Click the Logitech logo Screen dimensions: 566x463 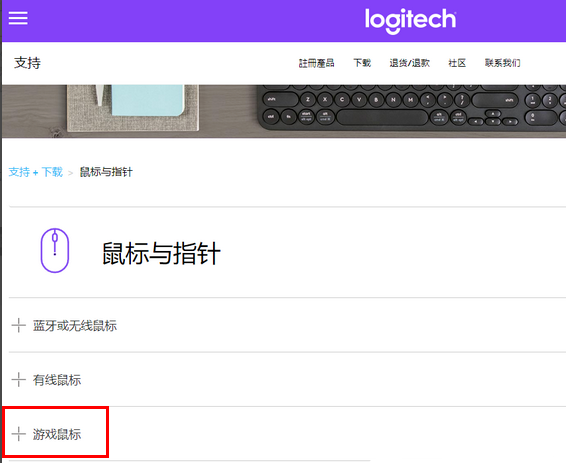410,20
